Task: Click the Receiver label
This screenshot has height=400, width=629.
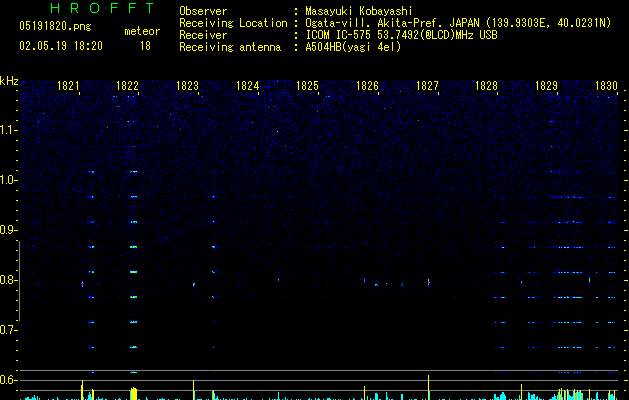Action: click(203, 35)
